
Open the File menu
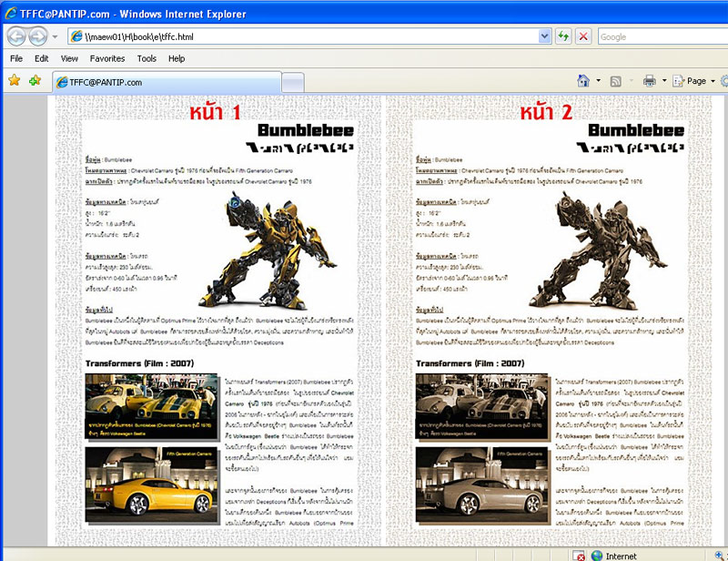tap(16, 58)
